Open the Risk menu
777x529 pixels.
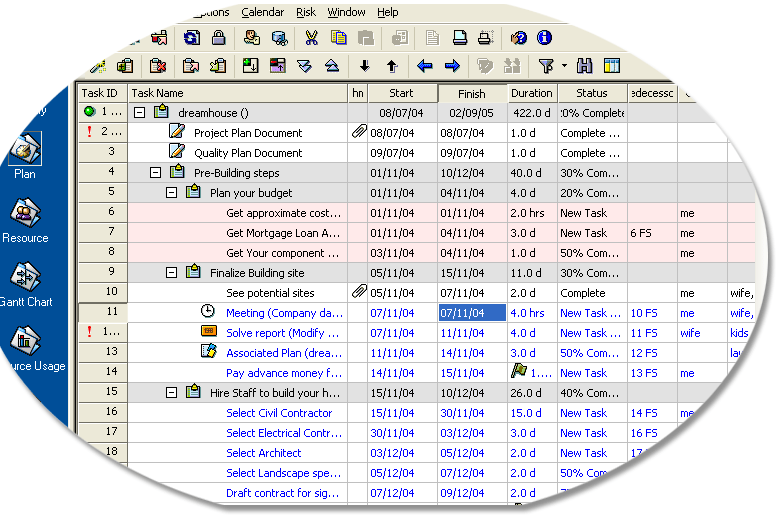pyautogui.click(x=306, y=12)
